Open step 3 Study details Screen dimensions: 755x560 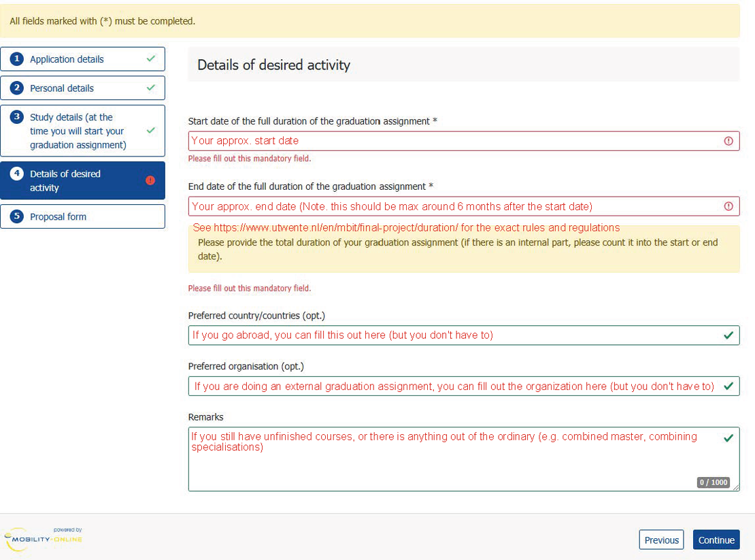click(x=82, y=131)
